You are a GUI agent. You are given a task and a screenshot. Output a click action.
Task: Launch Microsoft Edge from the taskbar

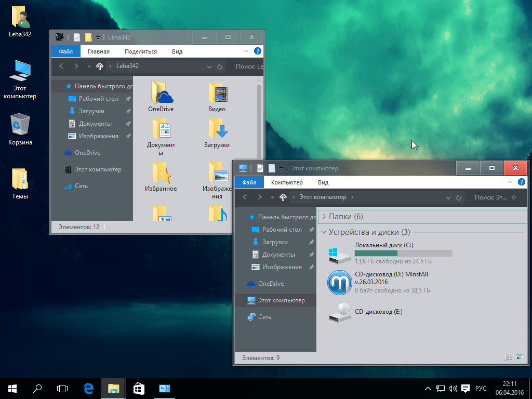click(x=88, y=388)
